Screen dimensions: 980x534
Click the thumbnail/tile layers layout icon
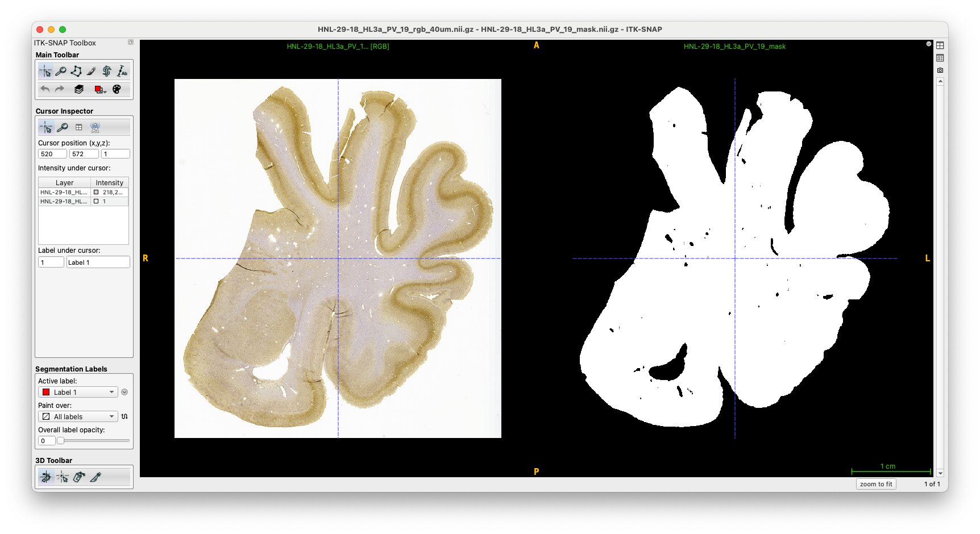tap(940, 58)
